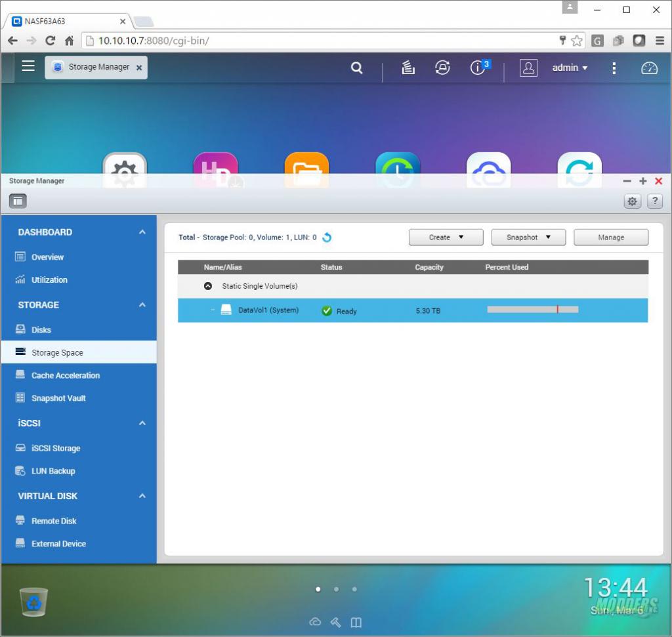The height and width of the screenshot is (637, 672).
Task: Open Overview in sidebar
Action: point(79,257)
